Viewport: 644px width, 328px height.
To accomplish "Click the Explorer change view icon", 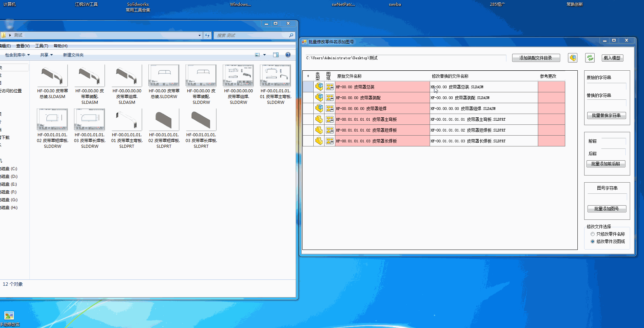I will coord(257,55).
